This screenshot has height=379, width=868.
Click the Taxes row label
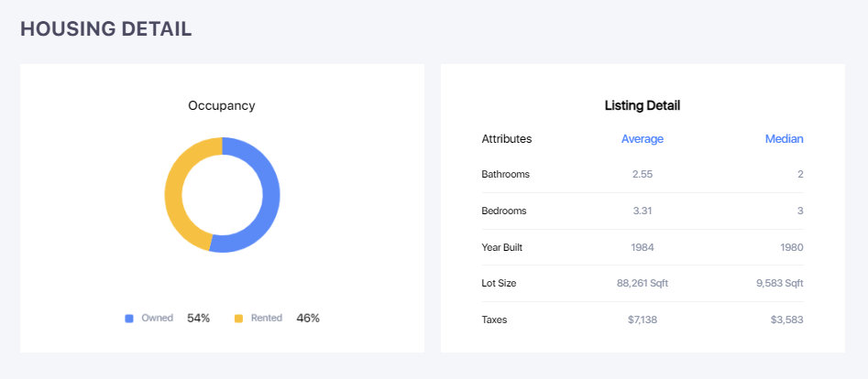[x=494, y=320]
